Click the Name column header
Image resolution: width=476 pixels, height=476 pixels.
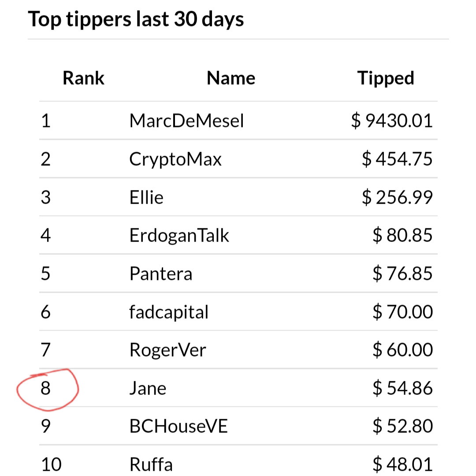click(x=231, y=78)
